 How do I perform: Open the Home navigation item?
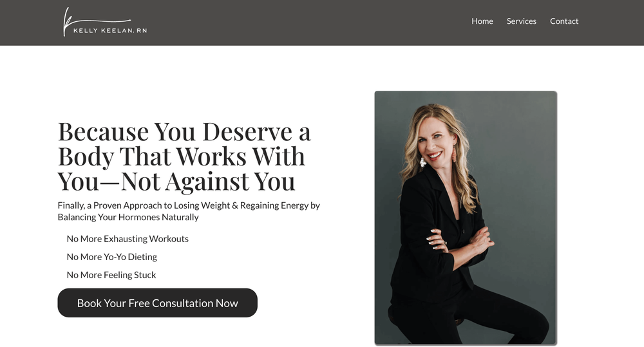point(482,21)
